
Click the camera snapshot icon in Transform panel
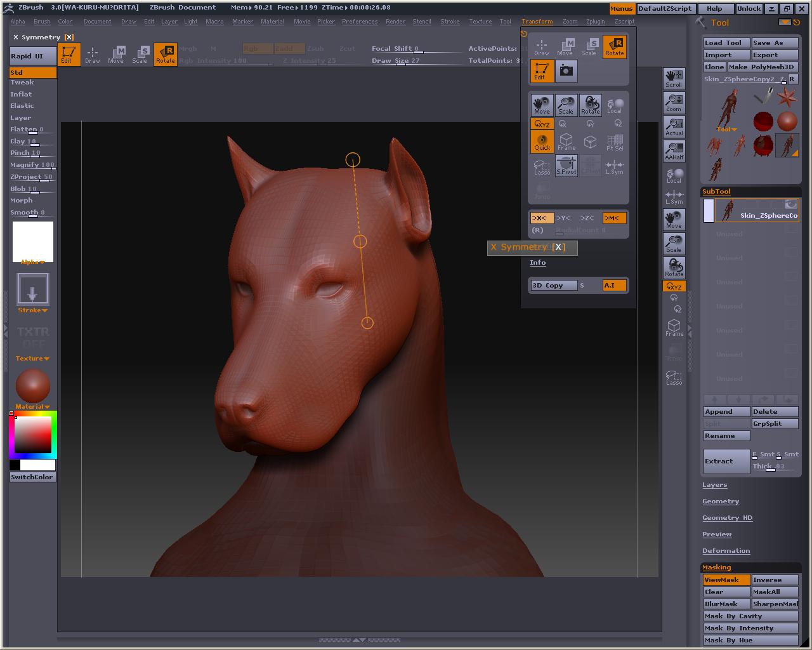click(566, 71)
